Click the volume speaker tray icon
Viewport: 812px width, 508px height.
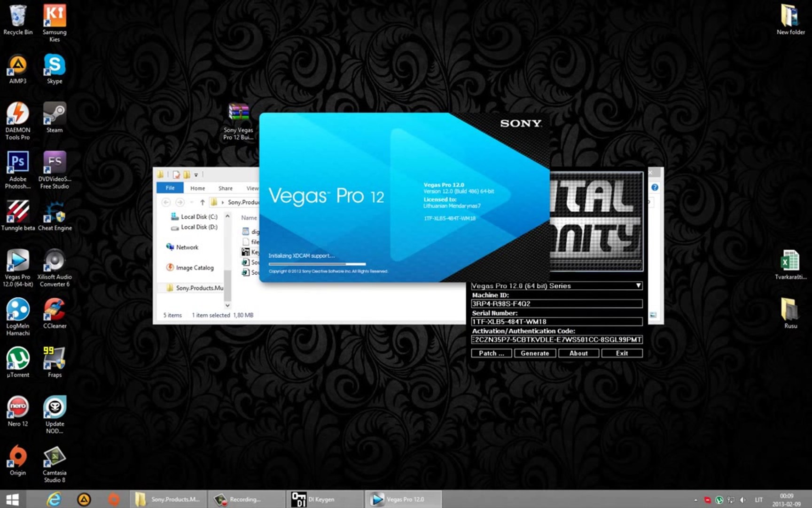pyautogui.click(x=743, y=500)
